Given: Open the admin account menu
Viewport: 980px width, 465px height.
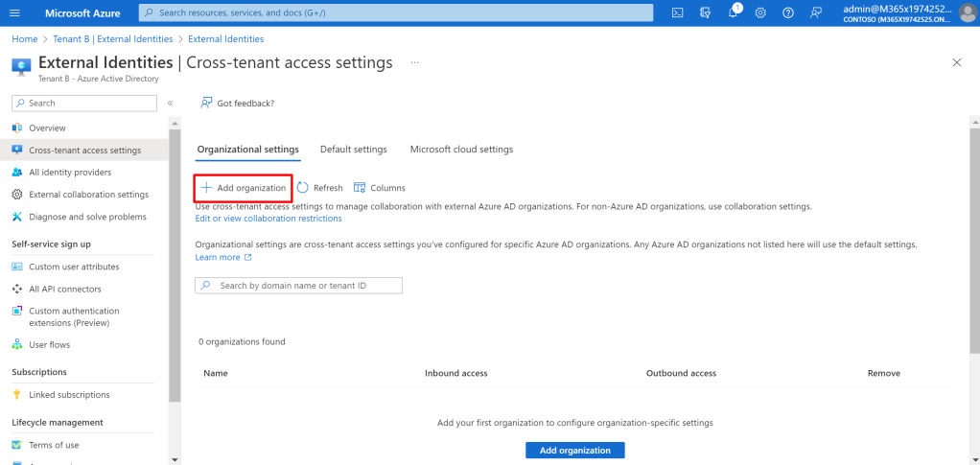Looking at the screenshot, I should point(906,12).
